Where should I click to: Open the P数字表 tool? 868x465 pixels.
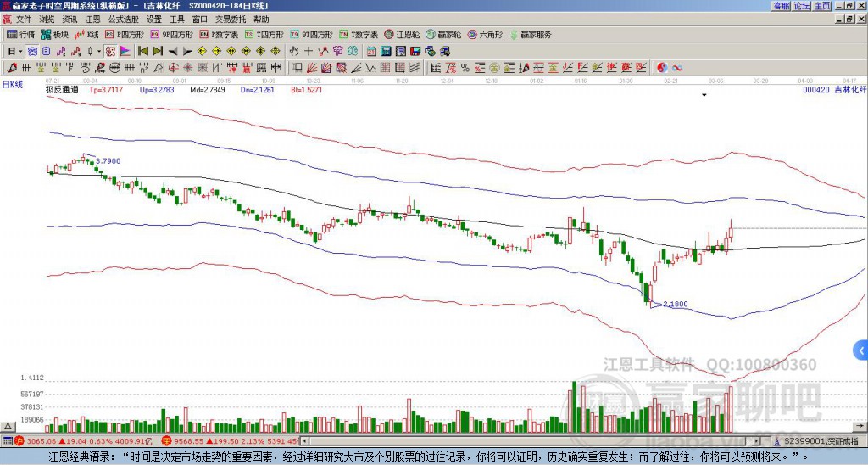click(x=220, y=34)
